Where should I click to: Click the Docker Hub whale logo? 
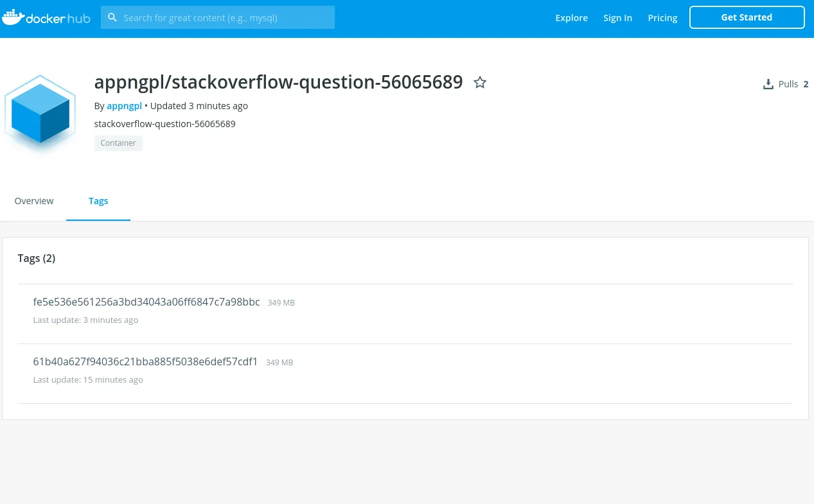13,17
